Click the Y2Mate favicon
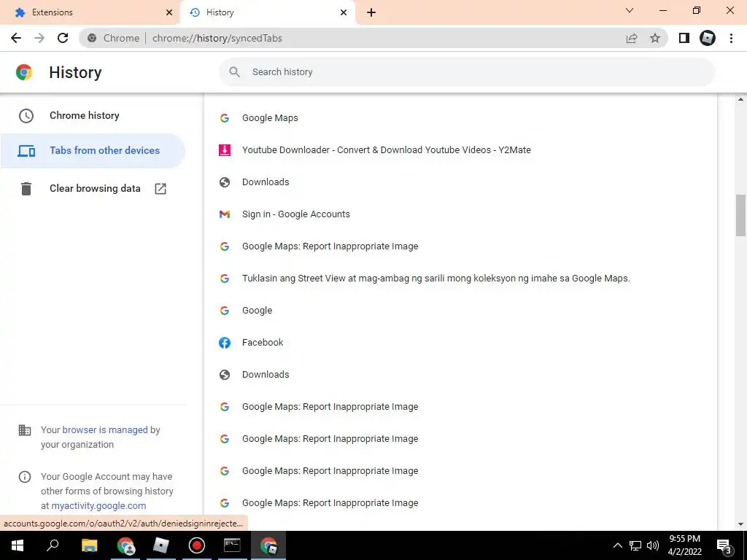 point(225,150)
